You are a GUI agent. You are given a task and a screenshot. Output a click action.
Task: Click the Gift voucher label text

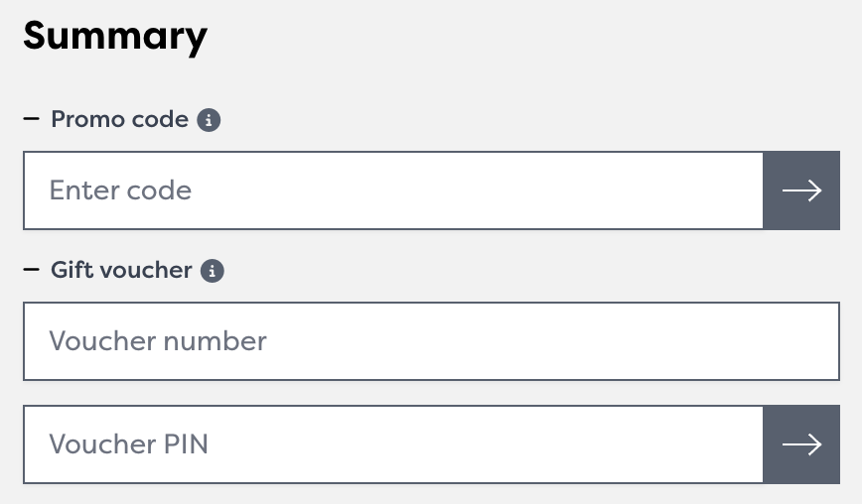coord(121,270)
